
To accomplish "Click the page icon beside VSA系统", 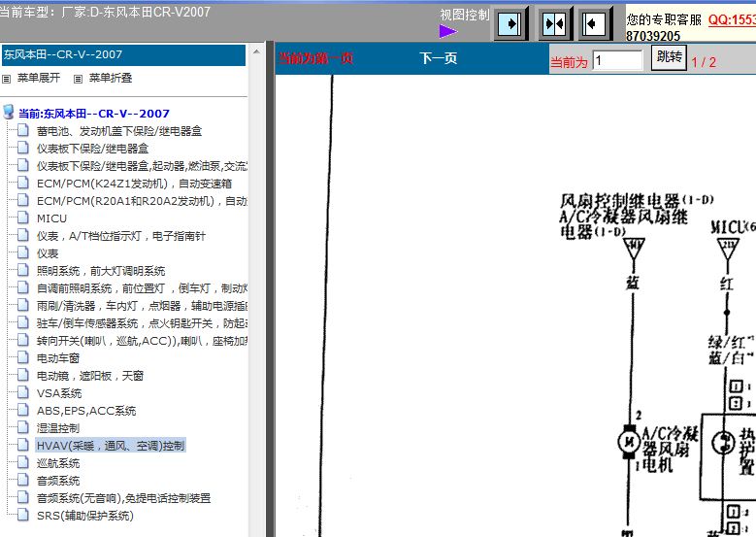I will (x=22, y=391).
